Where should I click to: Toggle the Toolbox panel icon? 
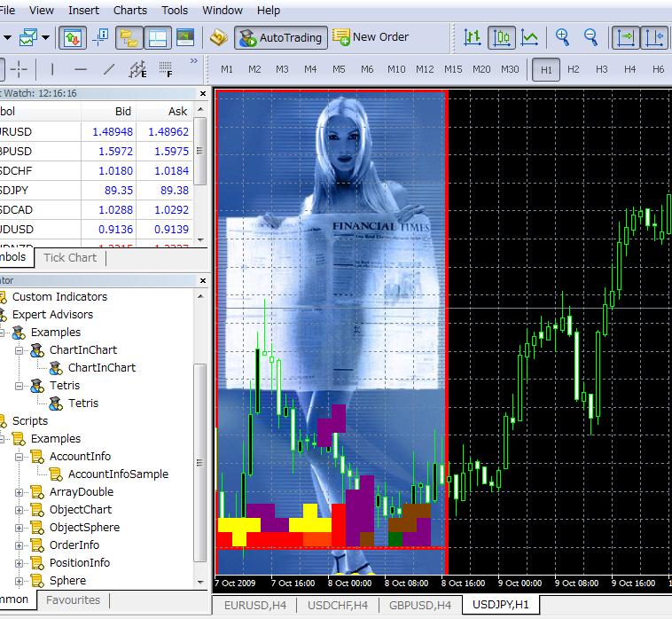click(158, 38)
